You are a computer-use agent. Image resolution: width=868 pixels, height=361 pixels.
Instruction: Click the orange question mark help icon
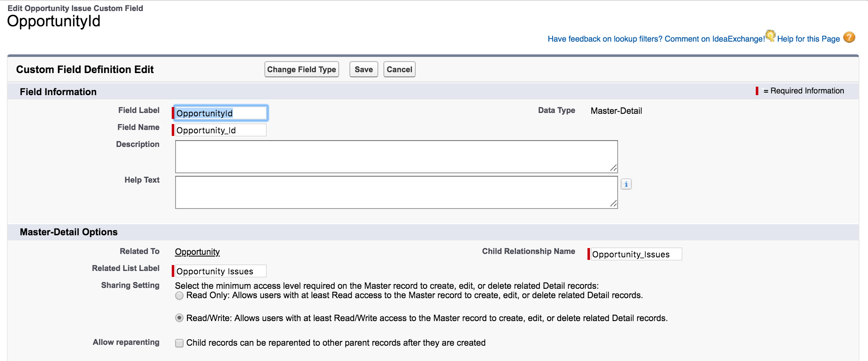pos(849,37)
